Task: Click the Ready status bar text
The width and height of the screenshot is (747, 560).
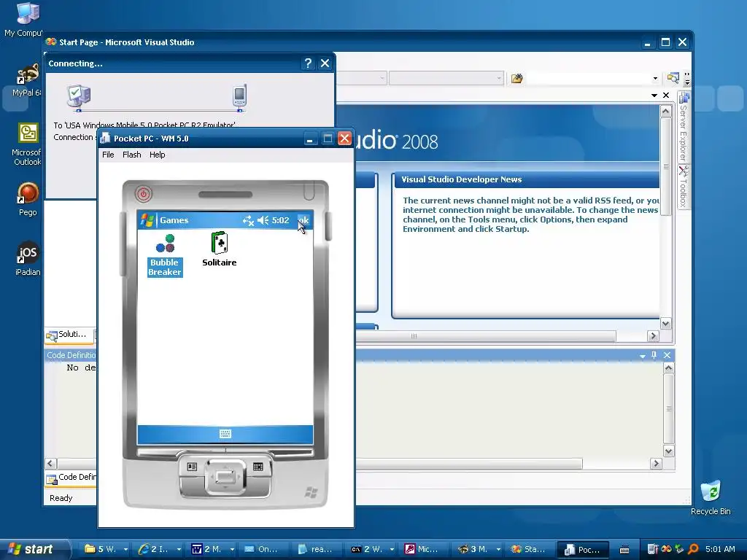Action: [x=61, y=498]
